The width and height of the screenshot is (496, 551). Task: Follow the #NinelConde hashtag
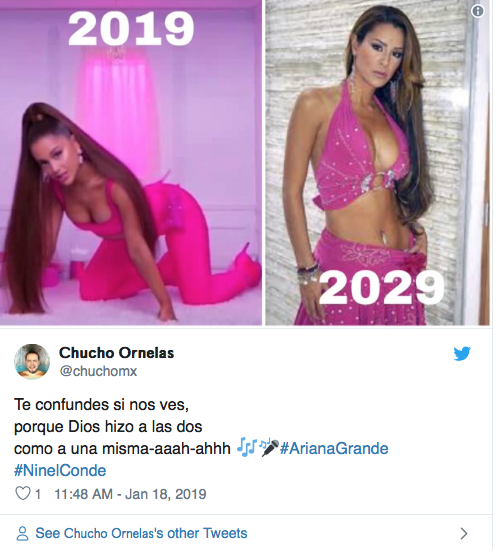[60, 471]
